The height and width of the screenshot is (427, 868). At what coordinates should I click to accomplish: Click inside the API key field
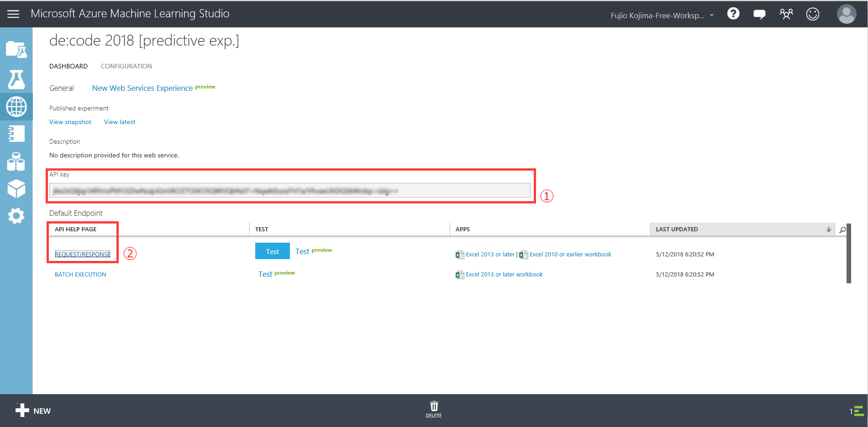coord(290,190)
